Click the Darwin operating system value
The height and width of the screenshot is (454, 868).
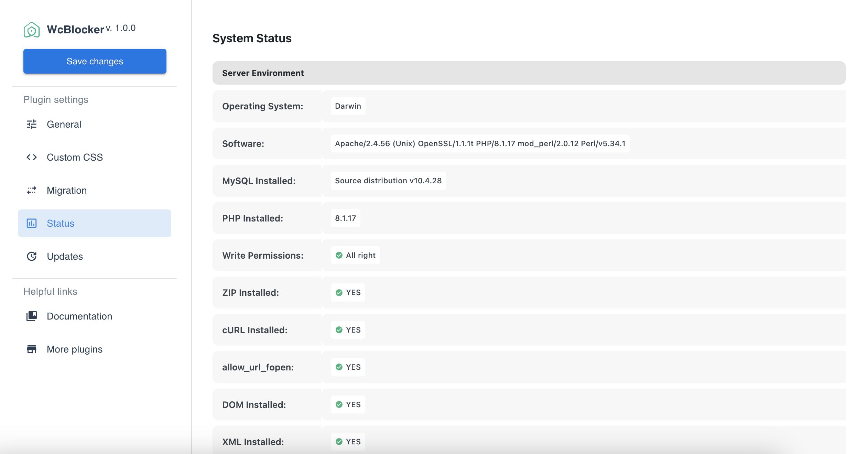[x=348, y=106]
